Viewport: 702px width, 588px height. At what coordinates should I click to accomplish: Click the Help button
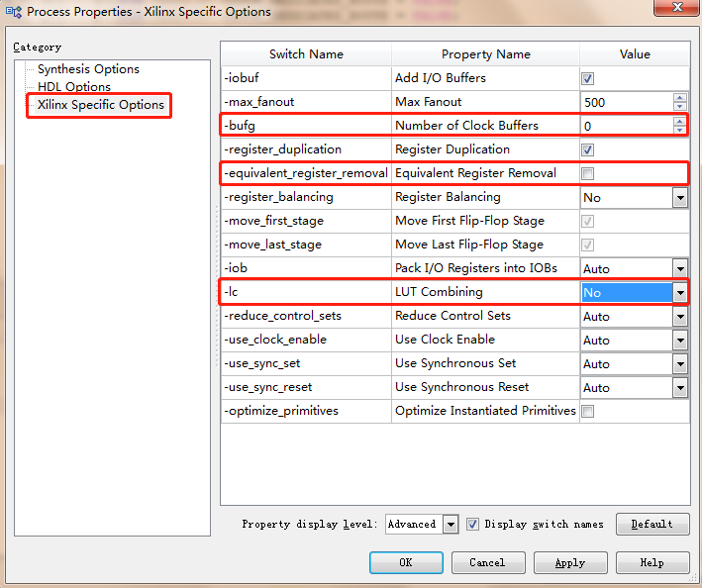652,562
